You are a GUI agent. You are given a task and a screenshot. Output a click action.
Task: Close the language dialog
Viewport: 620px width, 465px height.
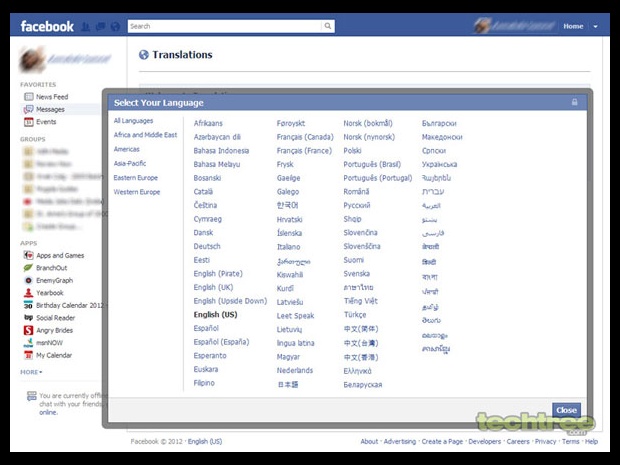566,410
